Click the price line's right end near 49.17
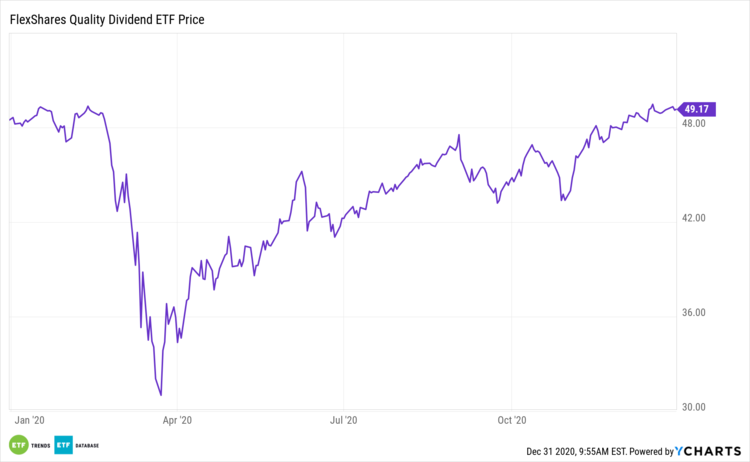The width and height of the screenshot is (750, 462). point(672,109)
